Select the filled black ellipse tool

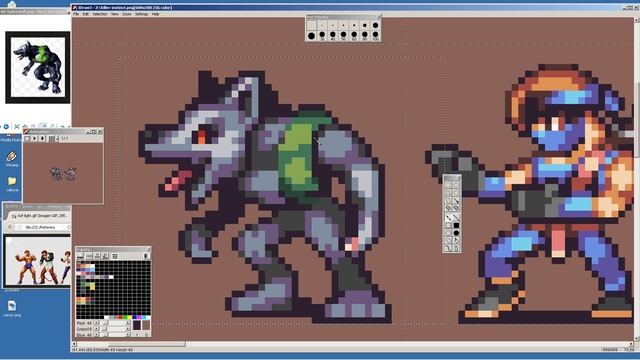pos(456,233)
